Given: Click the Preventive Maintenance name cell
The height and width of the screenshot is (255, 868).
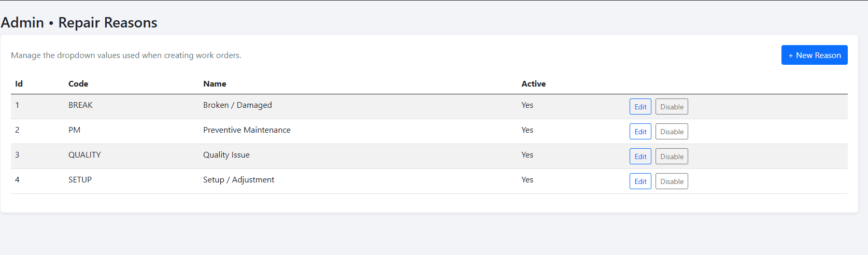Looking at the screenshot, I should (x=247, y=130).
